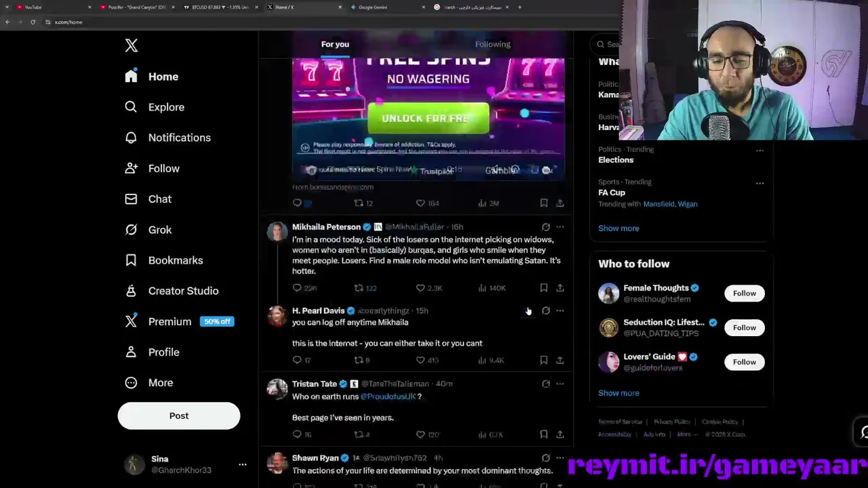The image size is (868, 488).
Task: Open Bookmarks page
Action: (163, 260)
